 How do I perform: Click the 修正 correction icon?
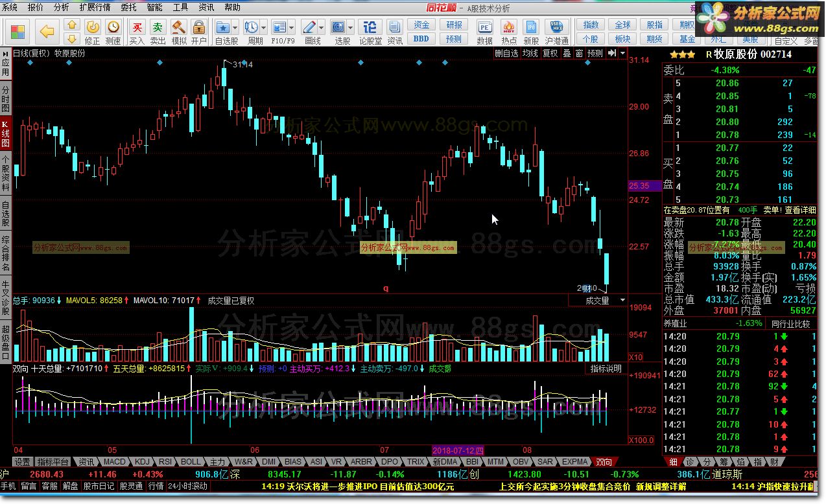(x=93, y=31)
